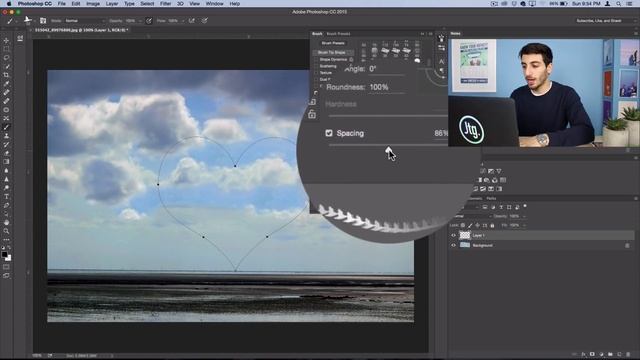640x360 pixels.
Task: Toggle the Brush panel icon in options bar
Action: point(43,20)
